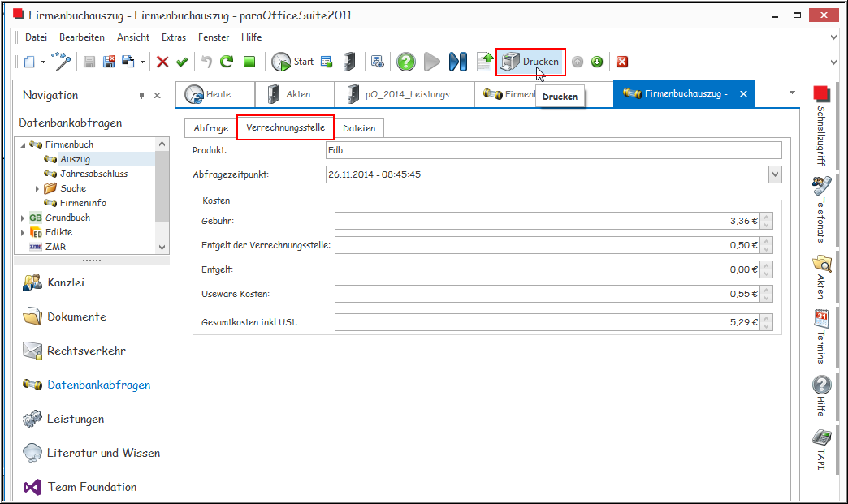Pin the Navigation panel
Viewport: 848px width, 504px height.
click(141, 96)
